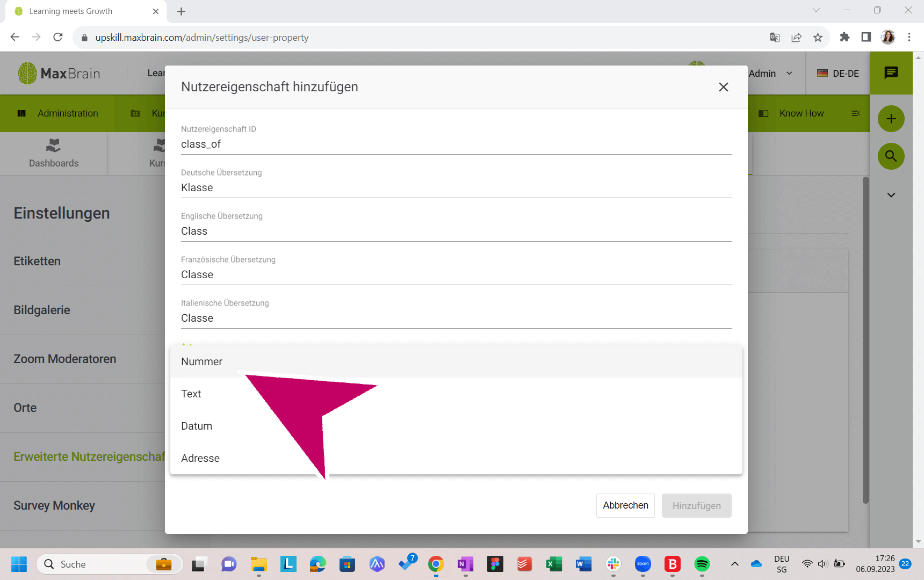Open the Chrome three-dot menu
This screenshot has height=580, width=924.
(909, 37)
